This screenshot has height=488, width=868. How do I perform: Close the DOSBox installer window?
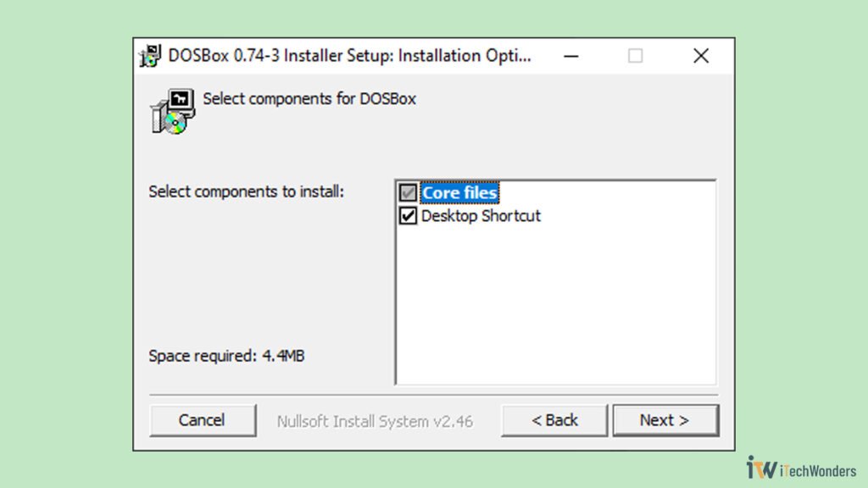pos(701,55)
